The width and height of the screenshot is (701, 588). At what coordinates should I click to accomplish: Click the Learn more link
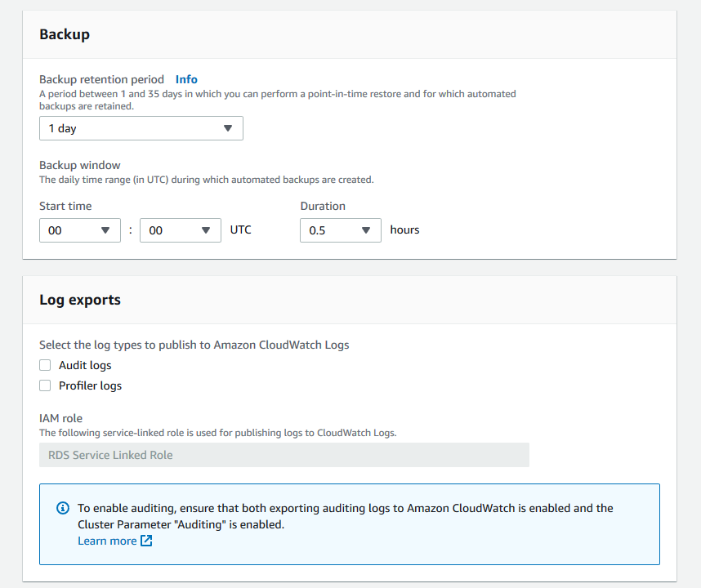(107, 541)
